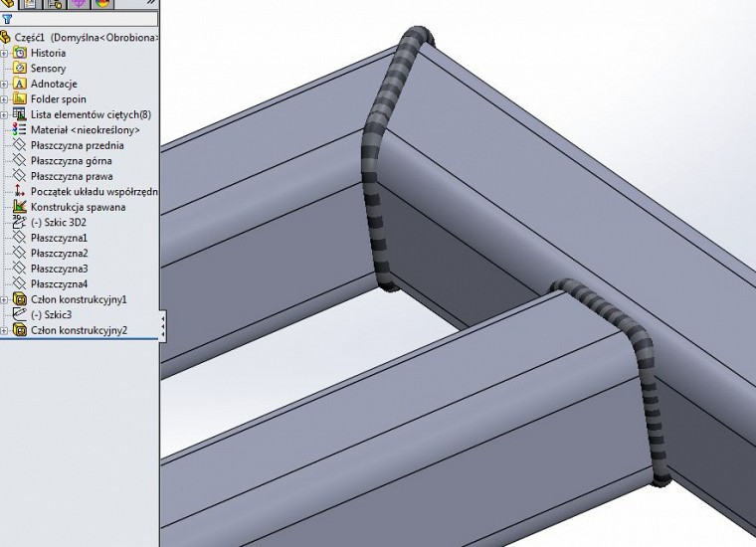Image resolution: width=756 pixels, height=547 pixels.
Task: Click the structural member icon of Człon konstrukcyjny1
Action: click(20, 299)
